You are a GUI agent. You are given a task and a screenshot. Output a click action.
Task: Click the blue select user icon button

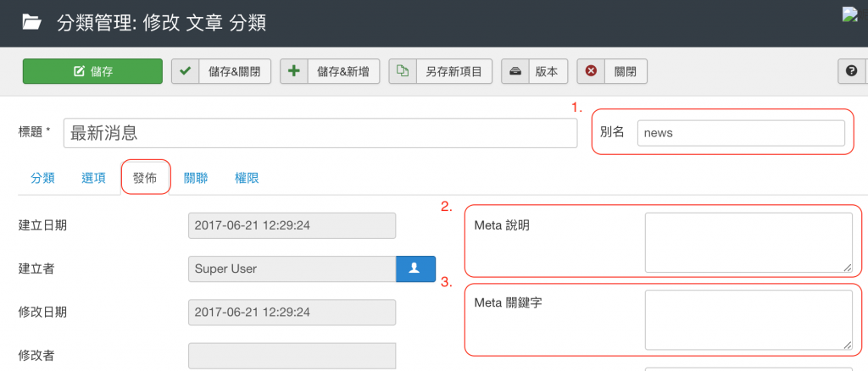click(x=415, y=269)
